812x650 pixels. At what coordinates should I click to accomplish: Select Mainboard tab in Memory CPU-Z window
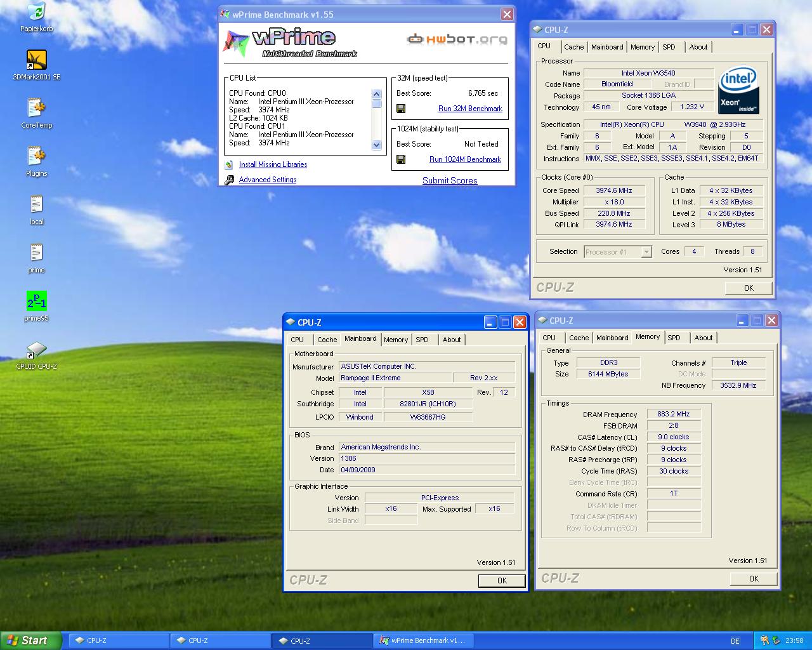[612, 338]
